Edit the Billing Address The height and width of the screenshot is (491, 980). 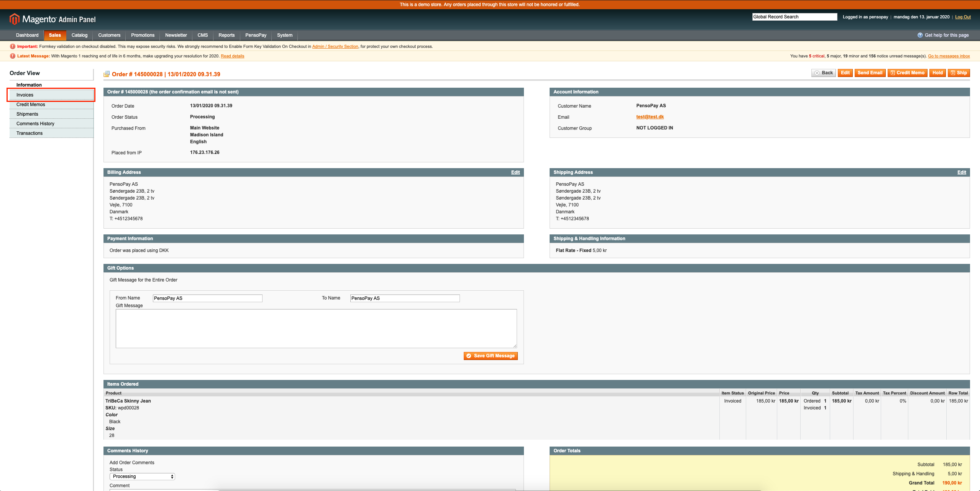point(515,172)
